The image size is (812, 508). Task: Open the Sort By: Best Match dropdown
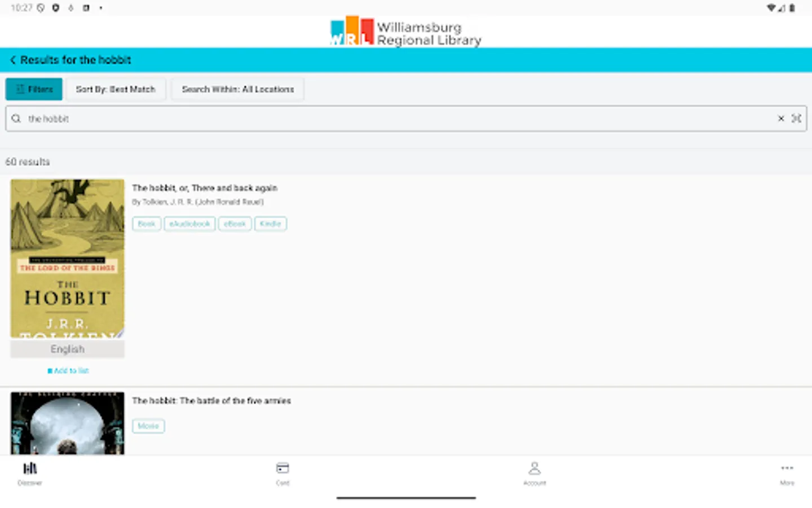(116, 89)
